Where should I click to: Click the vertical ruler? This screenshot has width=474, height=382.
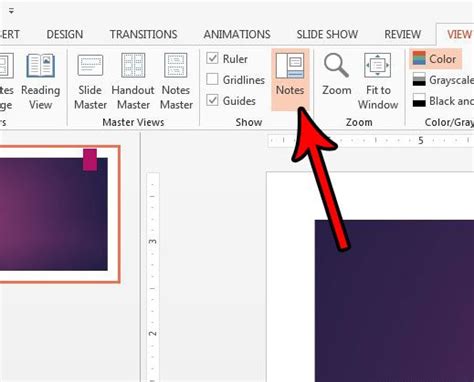[x=153, y=277]
